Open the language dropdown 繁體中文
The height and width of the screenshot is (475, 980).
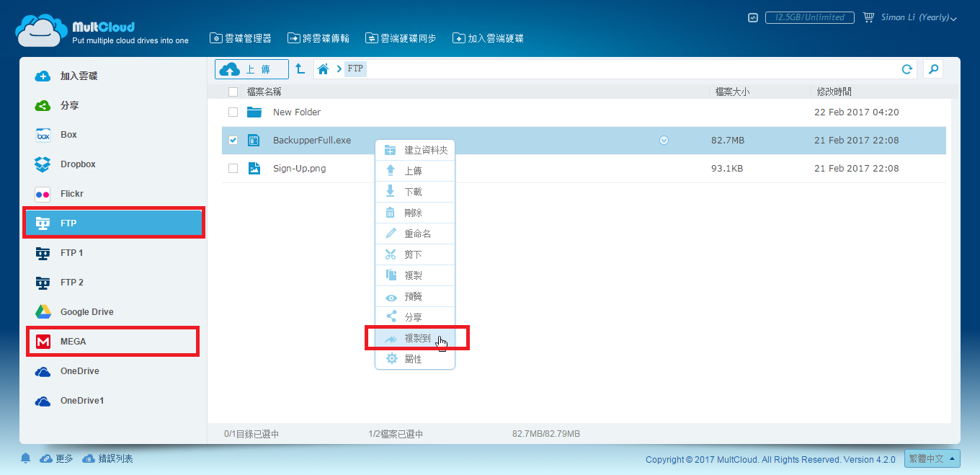click(x=933, y=459)
